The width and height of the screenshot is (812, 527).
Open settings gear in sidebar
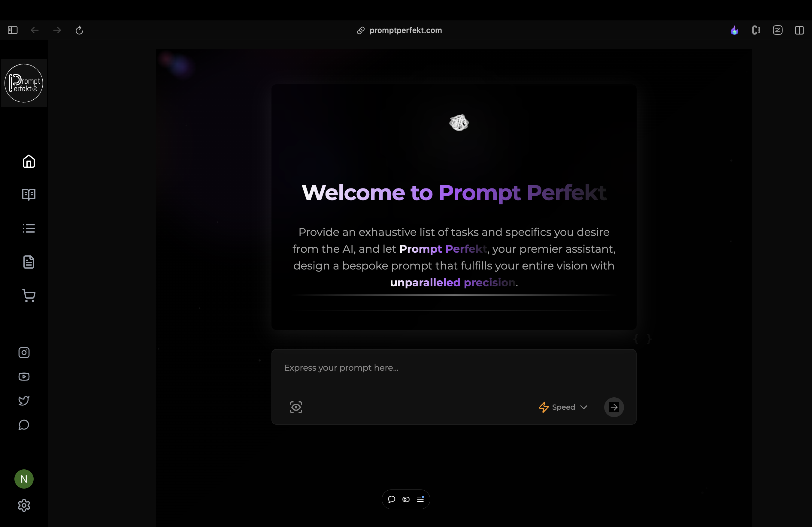click(24, 505)
